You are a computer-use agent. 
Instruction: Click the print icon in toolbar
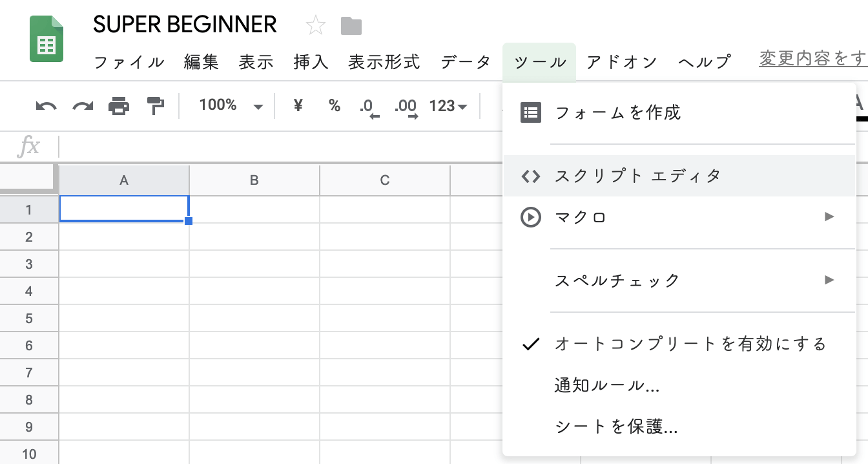(x=119, y=106)
